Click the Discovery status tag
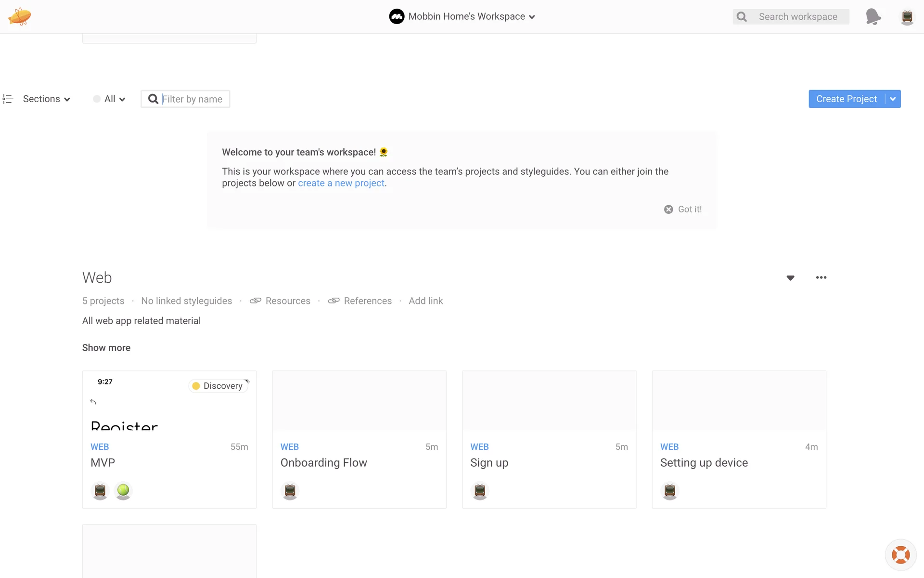This screenshot has height=578, width=924. coord(218,386)
